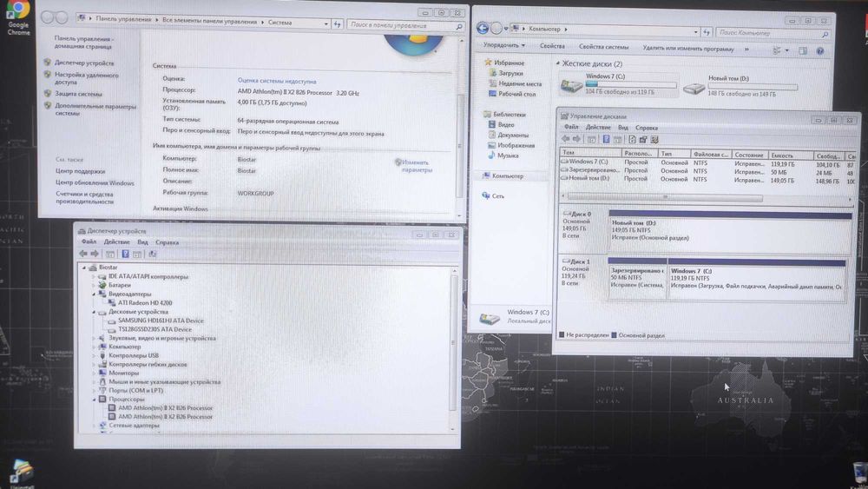
Task: Toggle preview pane icon in Computer window
Action: [803, 51]
